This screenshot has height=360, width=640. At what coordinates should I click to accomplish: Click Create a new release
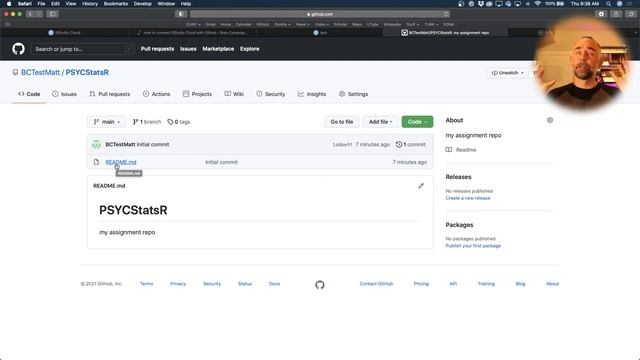(x=468, y=198)
